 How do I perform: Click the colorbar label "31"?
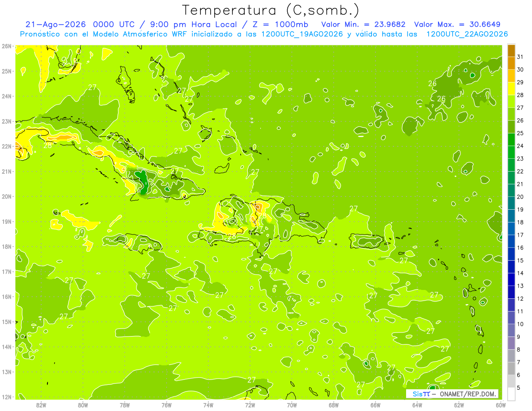(x=520, y=57)
